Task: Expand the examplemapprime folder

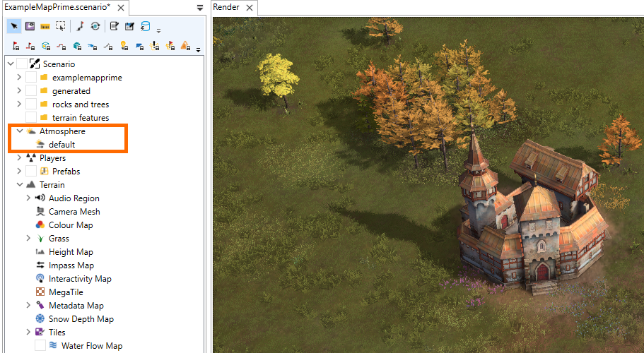Action: pyautogui.click(x=19, y=77)
